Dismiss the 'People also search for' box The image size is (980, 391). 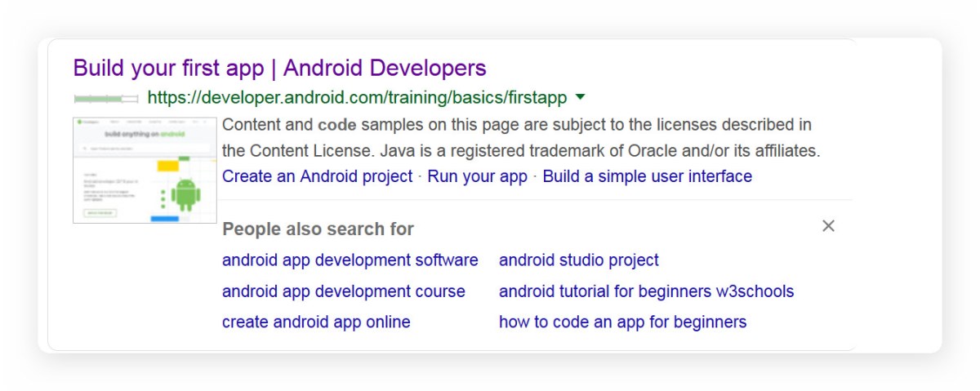click(x=828, y=226)
